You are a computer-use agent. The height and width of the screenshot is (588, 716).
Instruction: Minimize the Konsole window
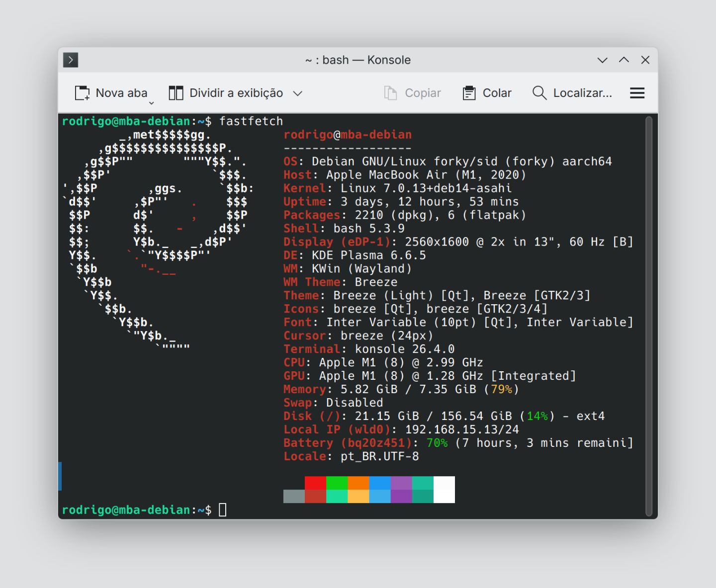pyautogui.click(x=603, y=60)
